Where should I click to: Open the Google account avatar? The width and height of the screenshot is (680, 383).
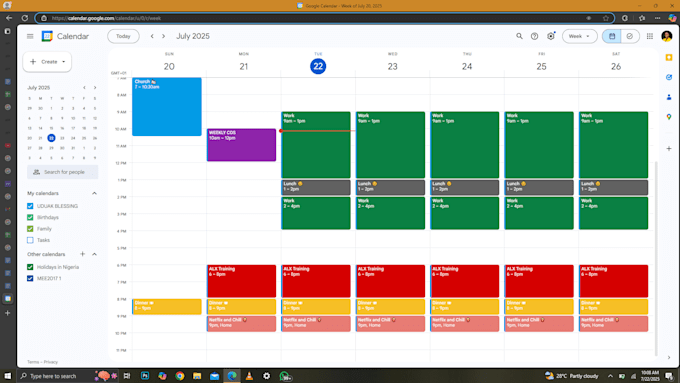[x=667, y=36]
